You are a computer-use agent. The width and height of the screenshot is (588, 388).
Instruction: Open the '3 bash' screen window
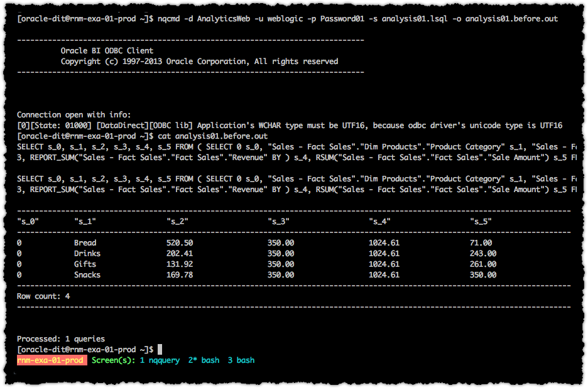[x=241, y=360]
